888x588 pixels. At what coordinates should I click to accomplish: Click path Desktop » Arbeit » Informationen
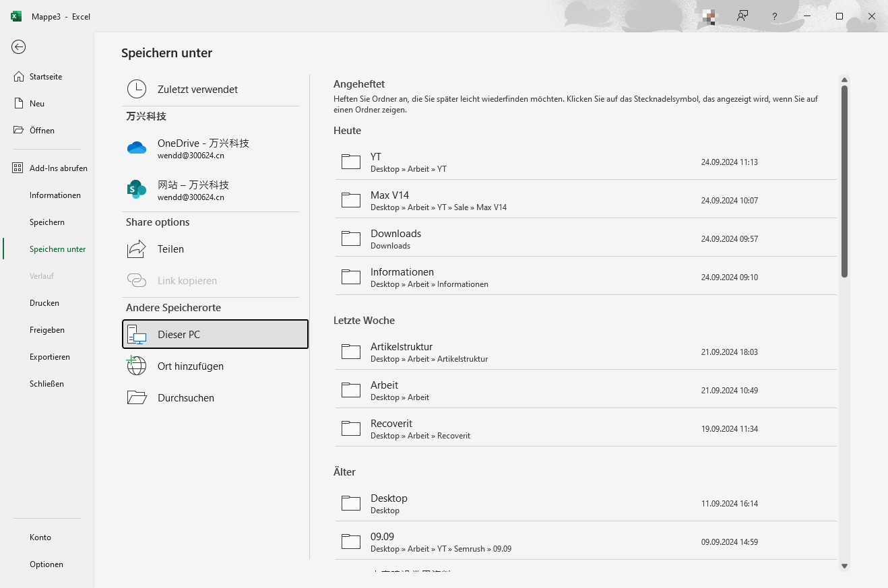point(429,284)
